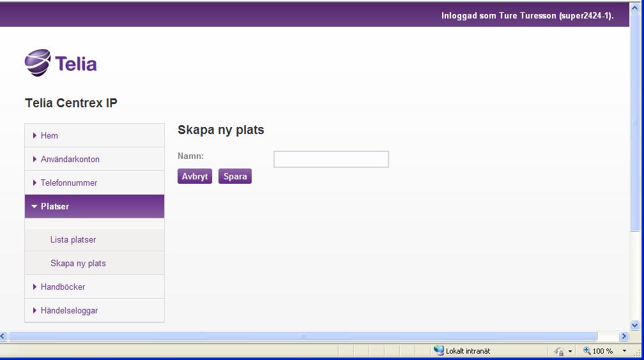
Task: Expand the Telefonnummer arrow
Action: click(x=34, y=183)
